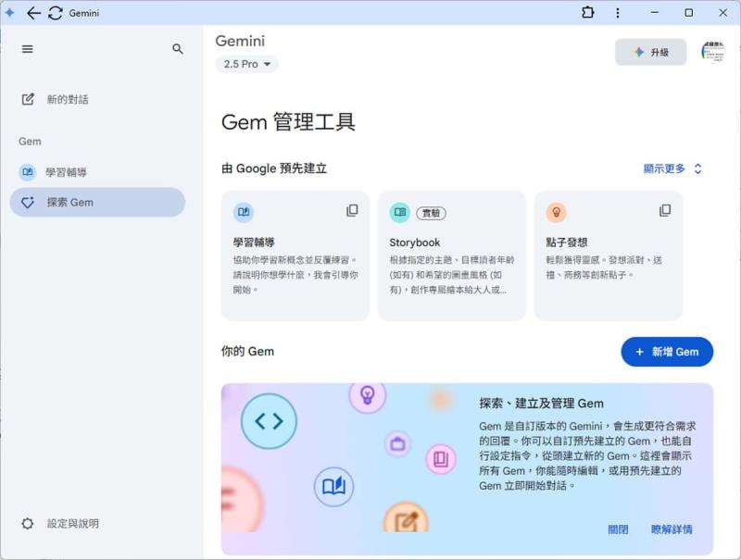
Task: Click the 升級 upgrade button
Action: click(650, 52)
